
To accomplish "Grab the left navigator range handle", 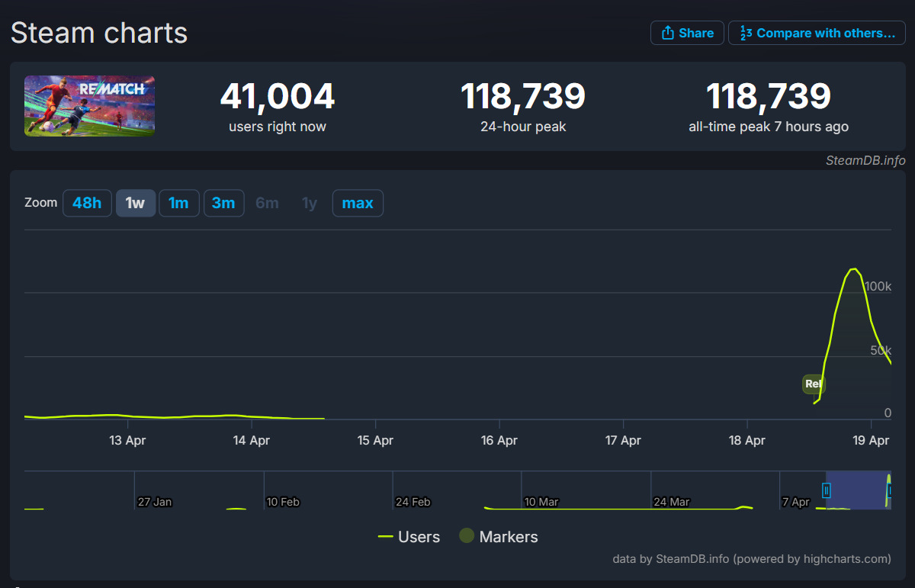I will point(826,490).
